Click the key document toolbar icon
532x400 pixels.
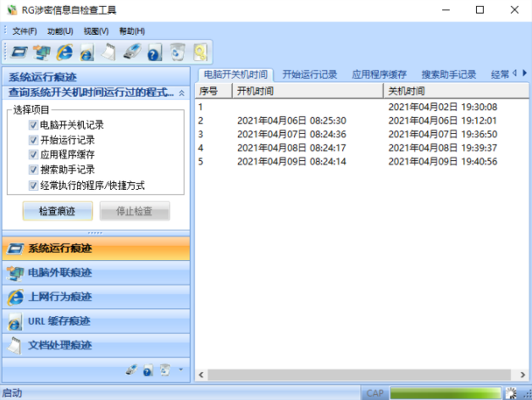[x=199, y=53]
